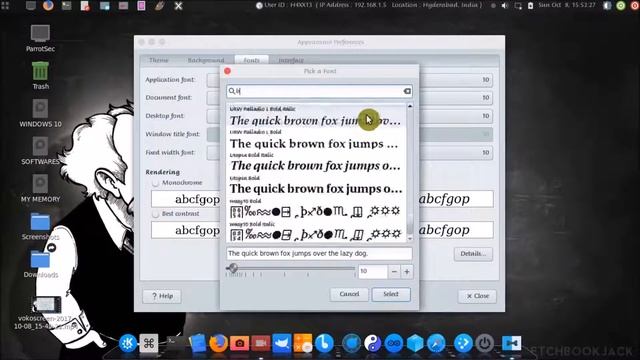
Task: Open the PairotSec computer desktop icon
Action: tap(40, 38)
